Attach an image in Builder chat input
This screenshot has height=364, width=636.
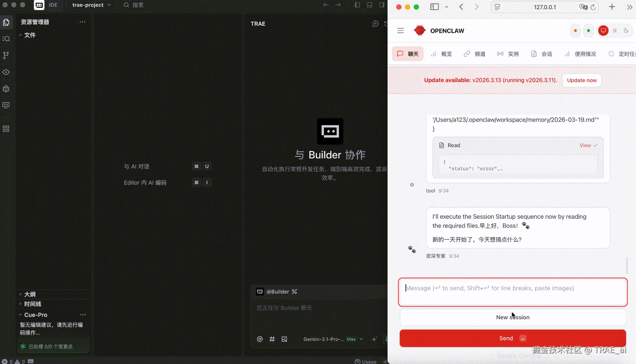click(284, 339)
